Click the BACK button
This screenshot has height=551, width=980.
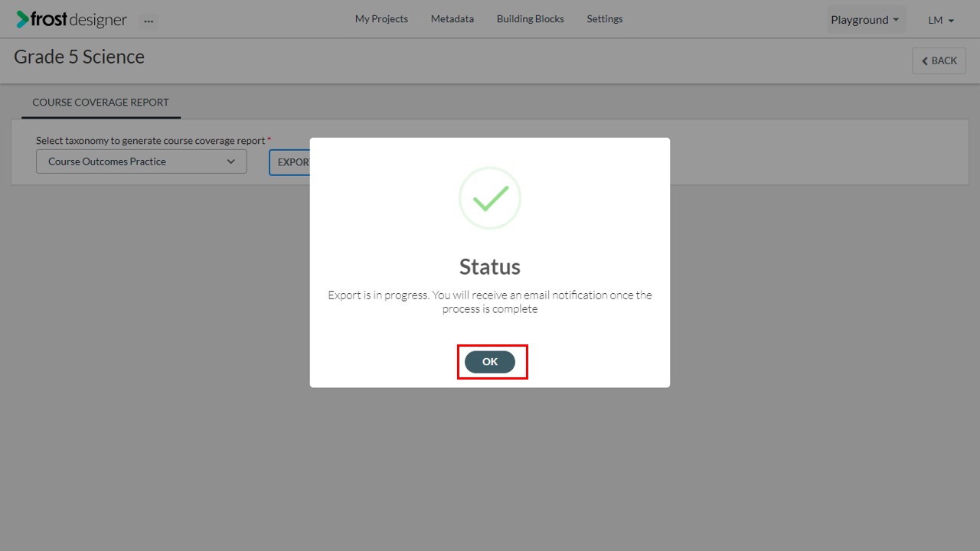pyautogui.click(x=939, y=60)
